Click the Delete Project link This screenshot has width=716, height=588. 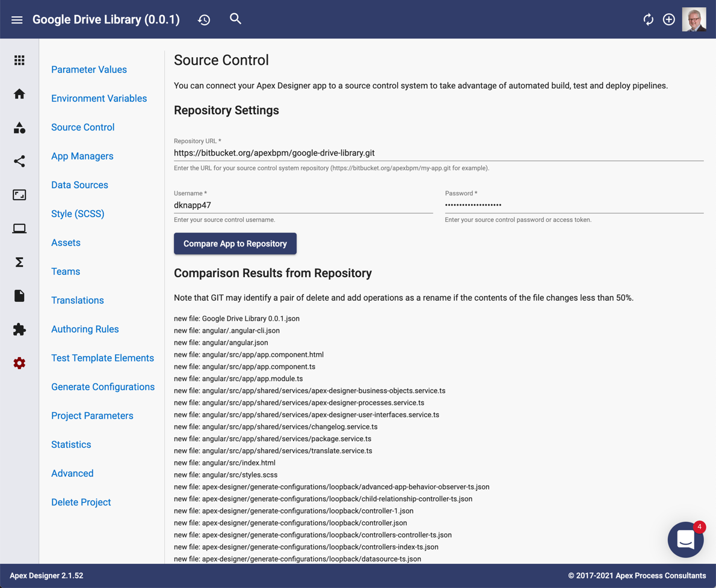coord(81,502)
